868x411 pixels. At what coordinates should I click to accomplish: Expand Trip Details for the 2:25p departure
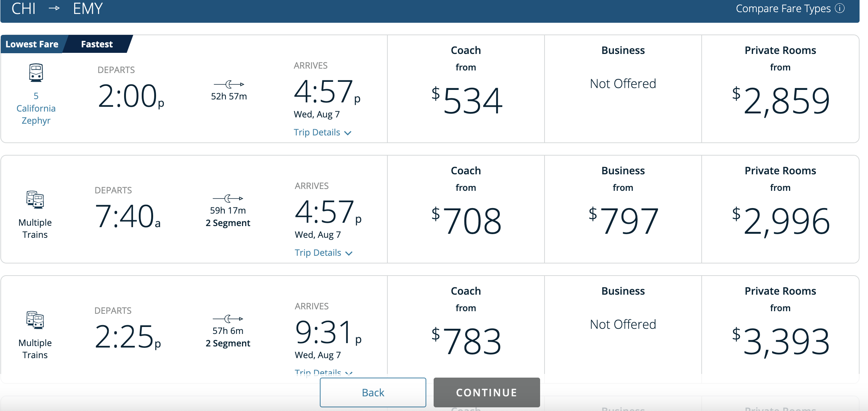pos(324,372)
